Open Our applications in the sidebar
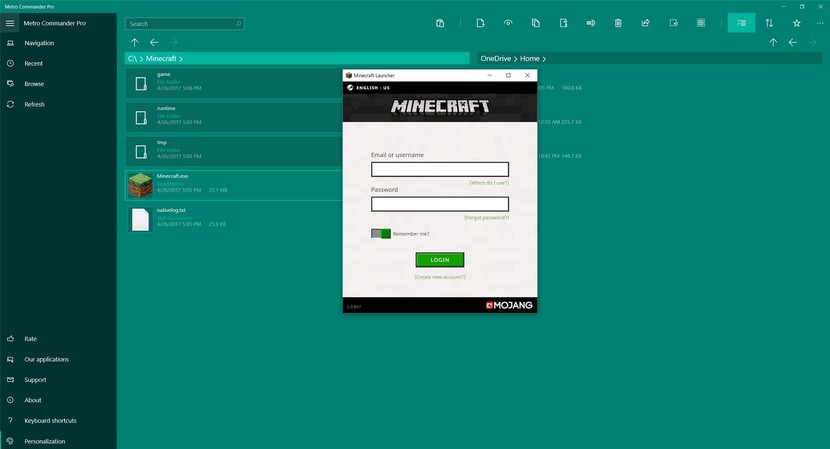Viewport: 830px width, 449px height. click(58, 359)
